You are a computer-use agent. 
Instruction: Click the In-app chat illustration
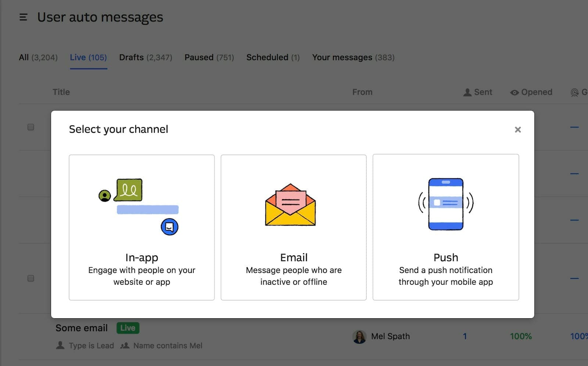pos(139,207)
